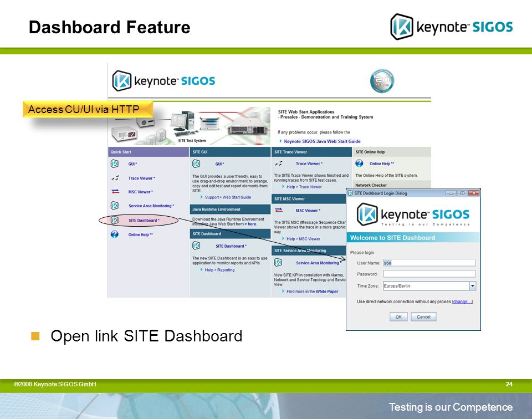Click the SITE MSC Viewer section header
Viewport: 532px width, 419px height.
(x=309, y=198)
